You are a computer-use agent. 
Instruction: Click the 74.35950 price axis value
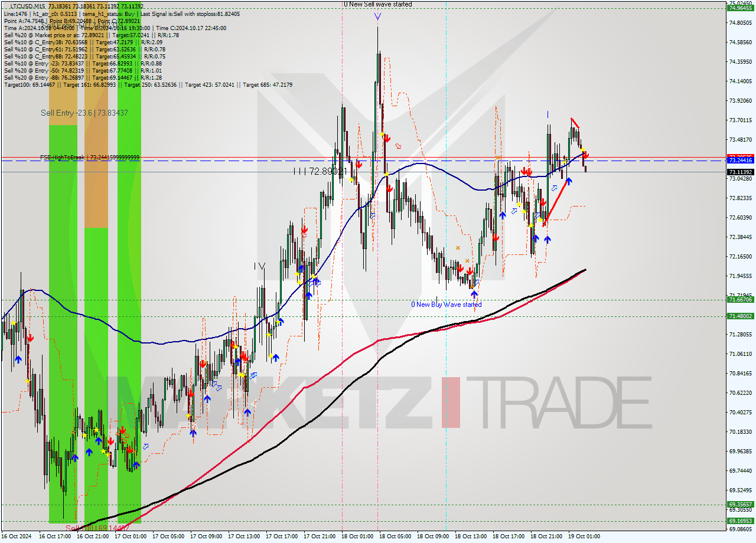[x=740, y=61]
